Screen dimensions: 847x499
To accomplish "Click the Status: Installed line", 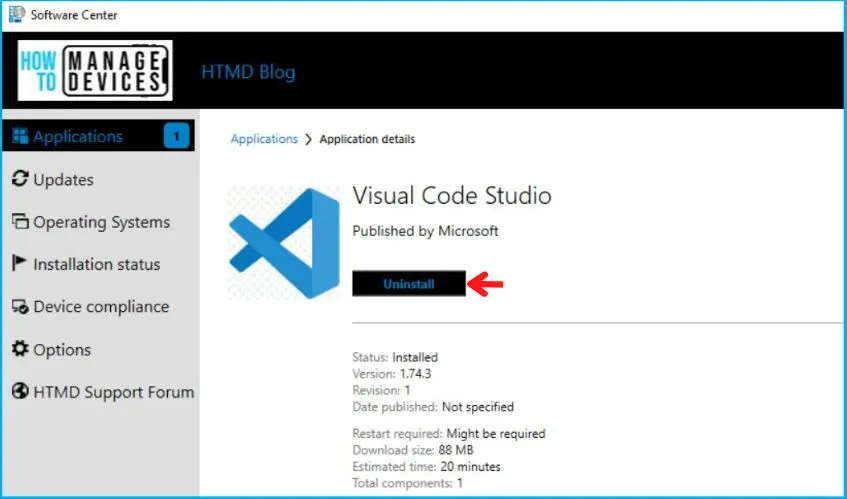I will tap(395, 358).
